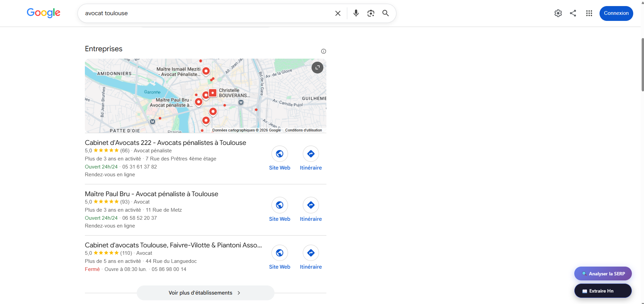Click the address 11 Rue de Metz
Screen dimensions: 644x304
coord(164,210)
